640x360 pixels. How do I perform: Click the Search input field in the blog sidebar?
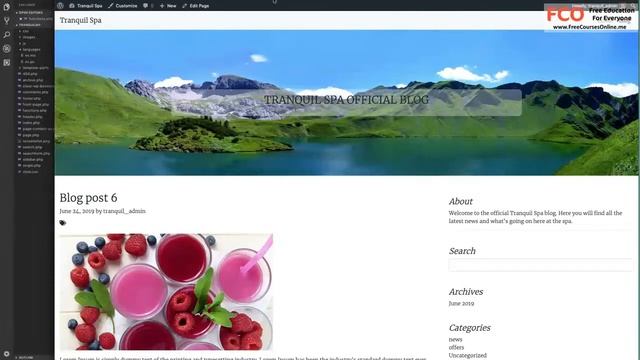[541, 265]
